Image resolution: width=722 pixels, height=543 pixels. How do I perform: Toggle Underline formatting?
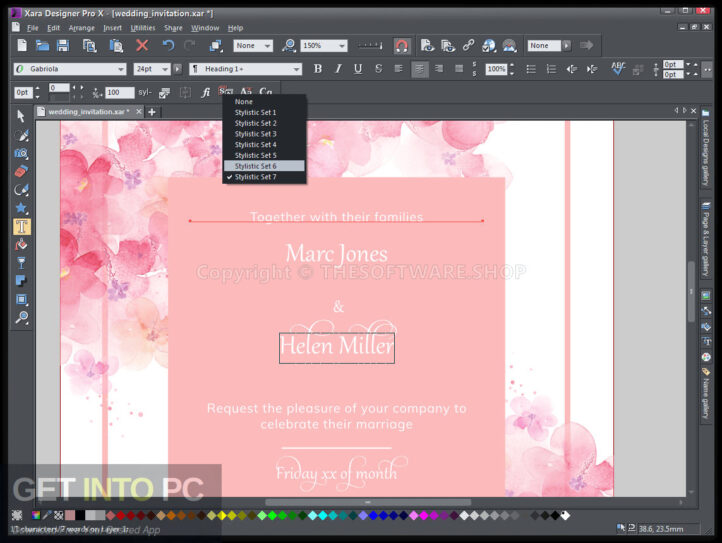(358, 69)
